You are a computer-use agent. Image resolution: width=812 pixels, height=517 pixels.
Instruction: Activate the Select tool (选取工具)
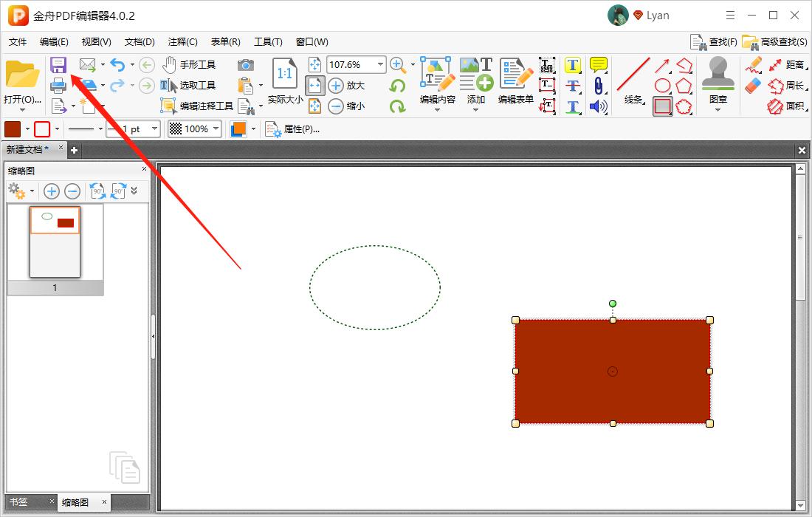click(188, 86)
